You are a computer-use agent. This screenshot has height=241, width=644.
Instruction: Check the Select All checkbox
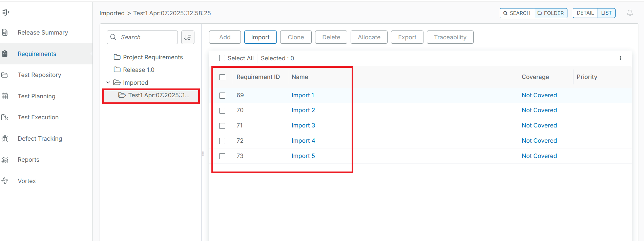click(x=222, y=58)
